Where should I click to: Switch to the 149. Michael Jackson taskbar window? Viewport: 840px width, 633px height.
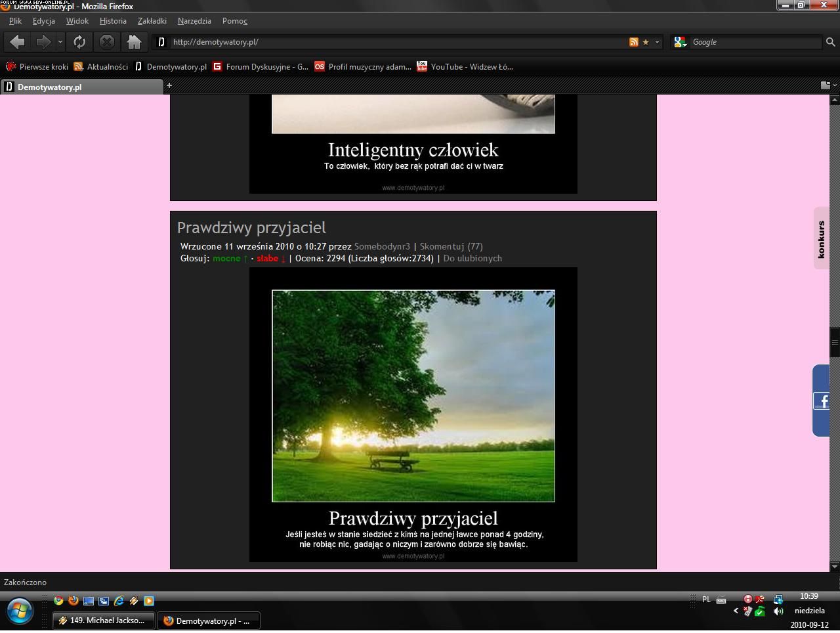pyautogui.click(x=104, y=621)
